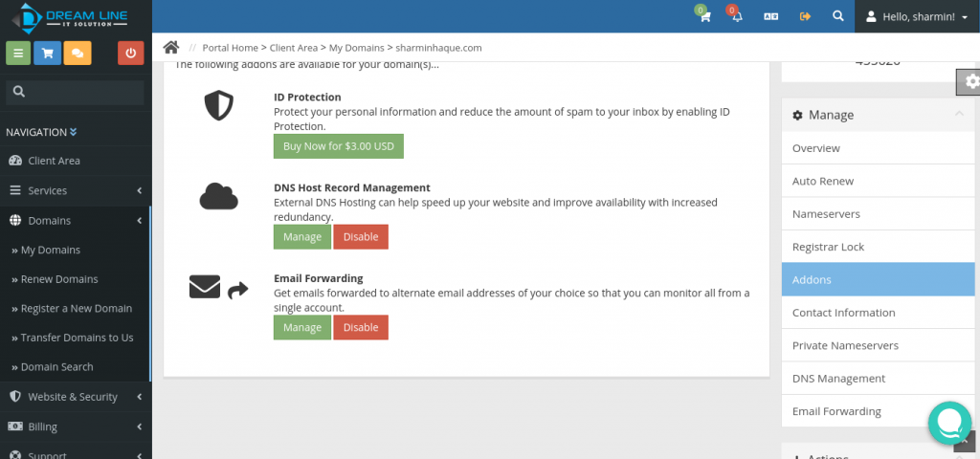Screen dimensions: 980x459
Task: Click the email forwarding arrow icon
Action: 237,290
